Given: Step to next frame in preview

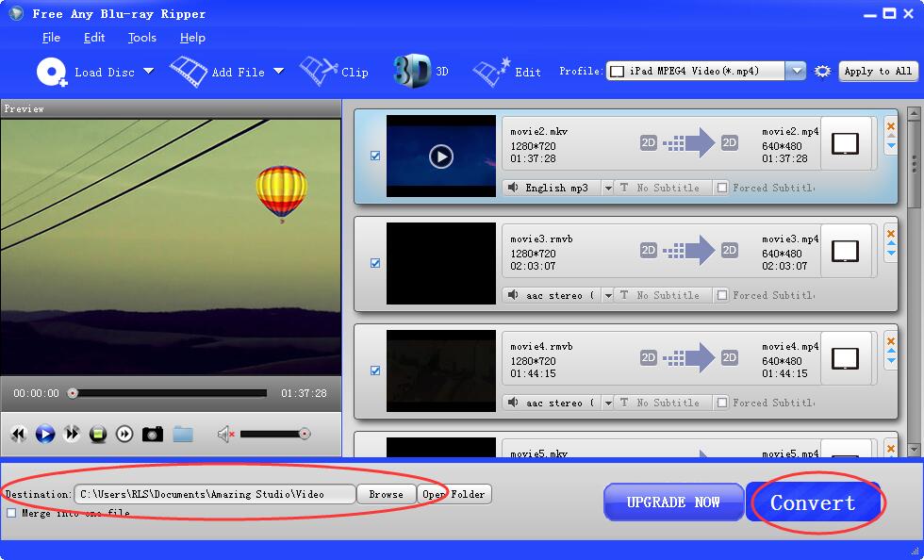Looking at the screenshot, I should [124, 435].
